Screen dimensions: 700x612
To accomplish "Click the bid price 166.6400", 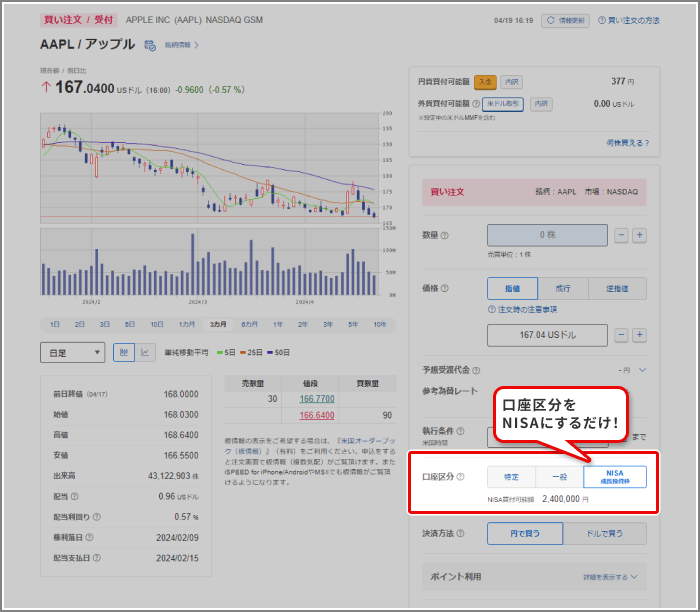I will click(x=317, y=416).
